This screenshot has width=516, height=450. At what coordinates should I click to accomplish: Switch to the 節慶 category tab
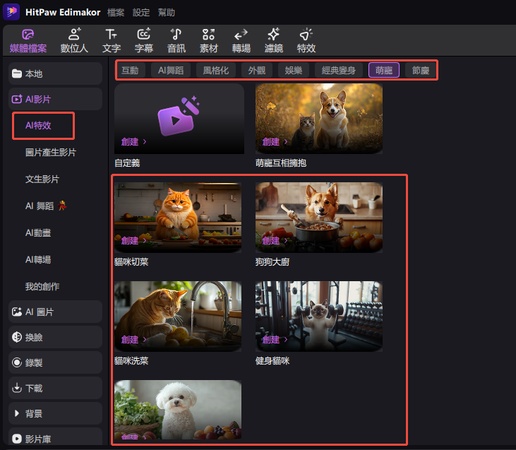[x=420, y=70]
